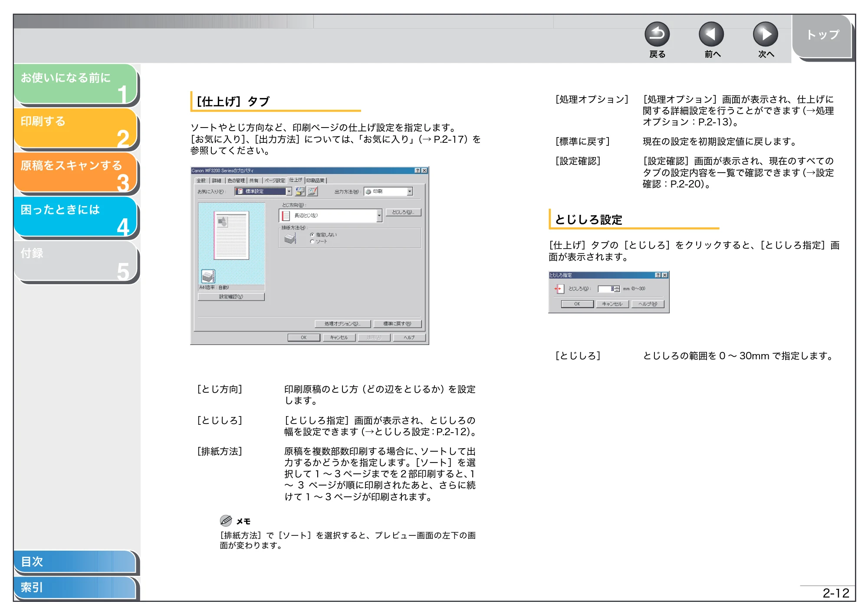Switch to the 全般 tab
868x614 pixels.
(x=201, y=181)
